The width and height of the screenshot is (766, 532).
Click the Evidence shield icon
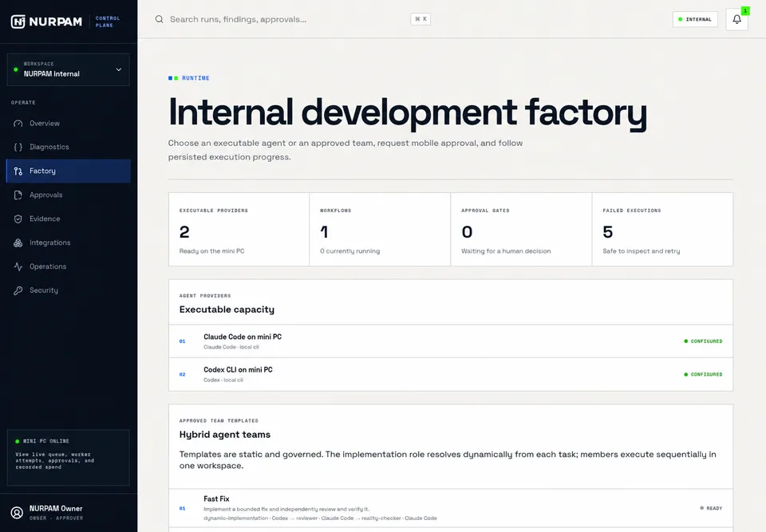coord(18,219)
